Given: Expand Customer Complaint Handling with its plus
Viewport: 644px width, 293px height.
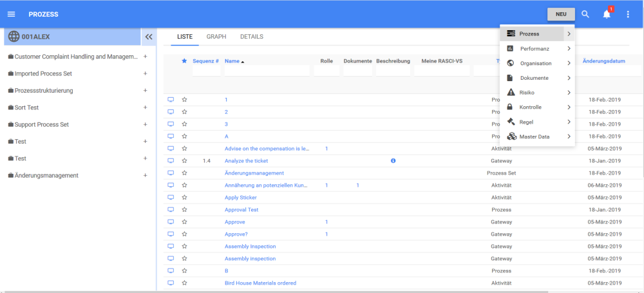Looking at the screenshot, I should [x=145, y=56].
